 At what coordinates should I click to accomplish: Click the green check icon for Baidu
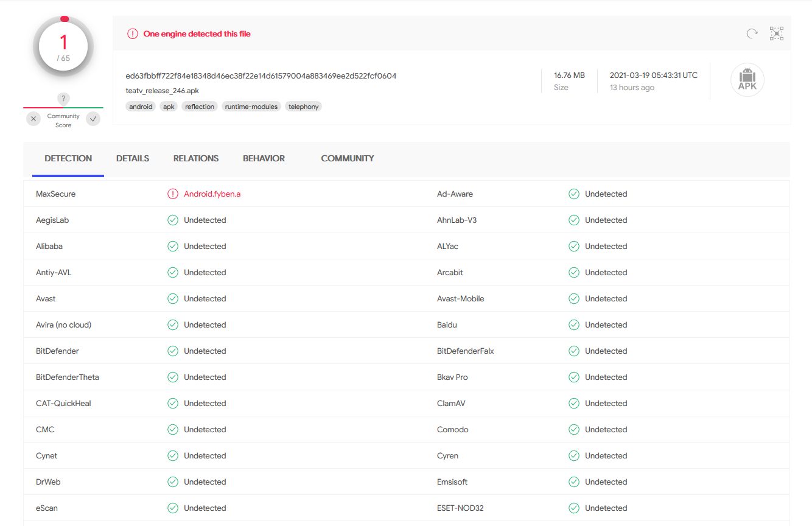pyautogui.click(x=574, y=325)
